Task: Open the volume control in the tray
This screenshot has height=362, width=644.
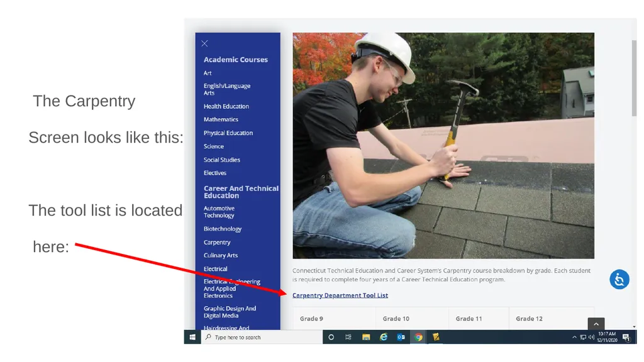Action: [x=591, y=337]
